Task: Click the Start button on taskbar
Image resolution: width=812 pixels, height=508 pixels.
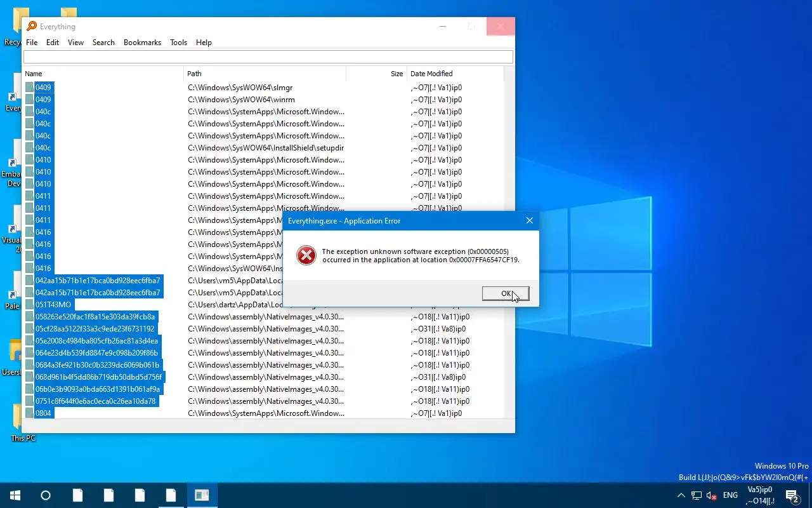Action: coord(15,495)
